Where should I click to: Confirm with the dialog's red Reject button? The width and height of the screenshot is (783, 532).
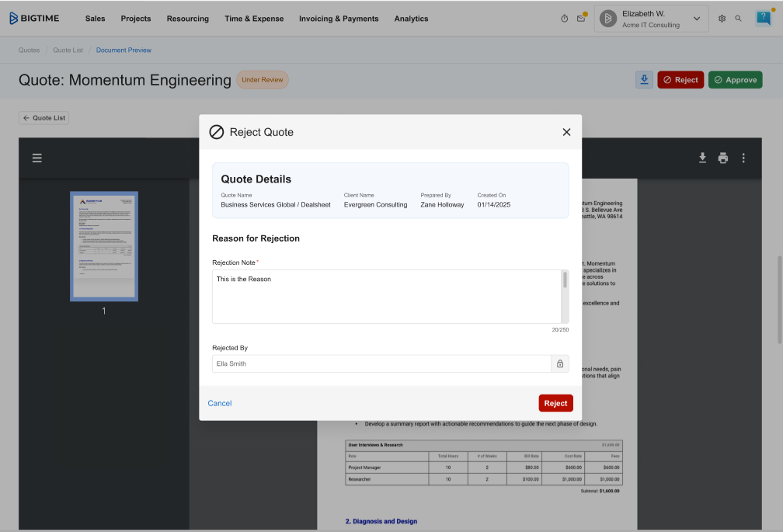[x=555, y=403]
